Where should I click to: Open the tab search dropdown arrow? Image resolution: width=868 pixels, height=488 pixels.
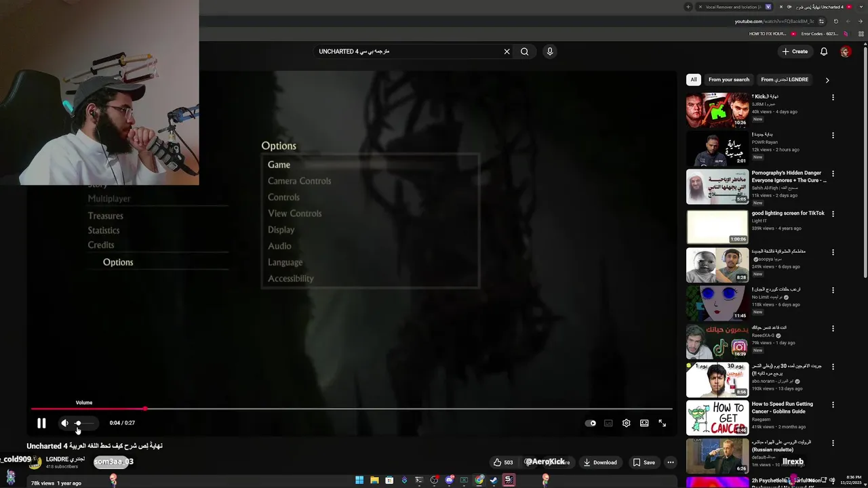click(861, 7)
